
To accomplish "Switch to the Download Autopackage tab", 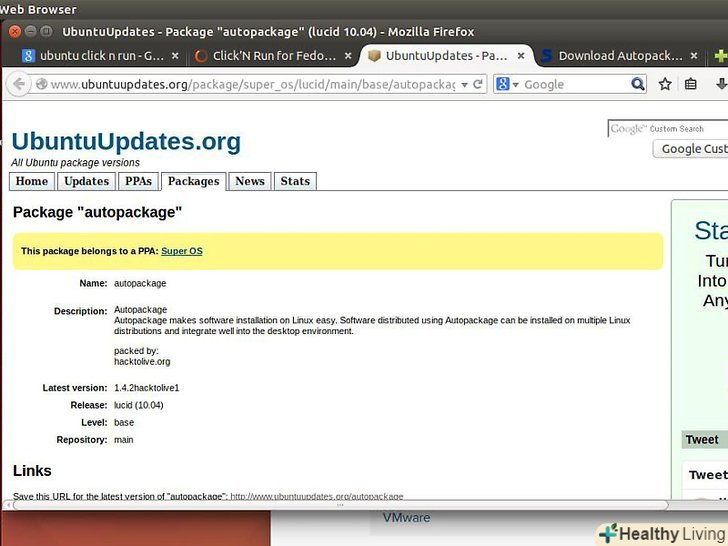I will [620, 56].
